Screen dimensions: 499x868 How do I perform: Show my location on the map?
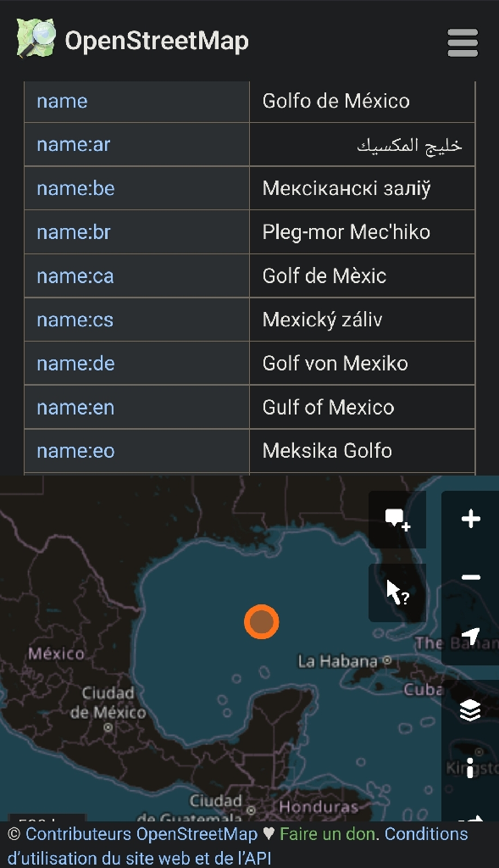coord(471,636)
